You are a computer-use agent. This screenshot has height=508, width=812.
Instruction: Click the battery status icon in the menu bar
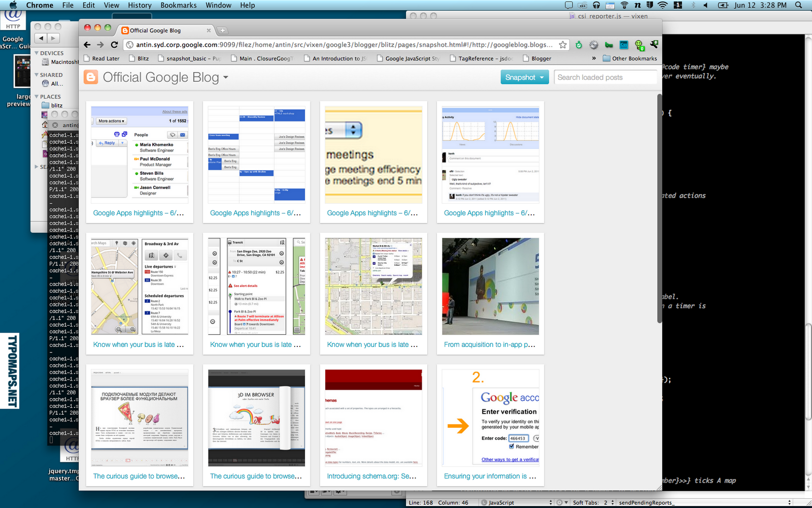pyautogui.click(x=723, y=5)
